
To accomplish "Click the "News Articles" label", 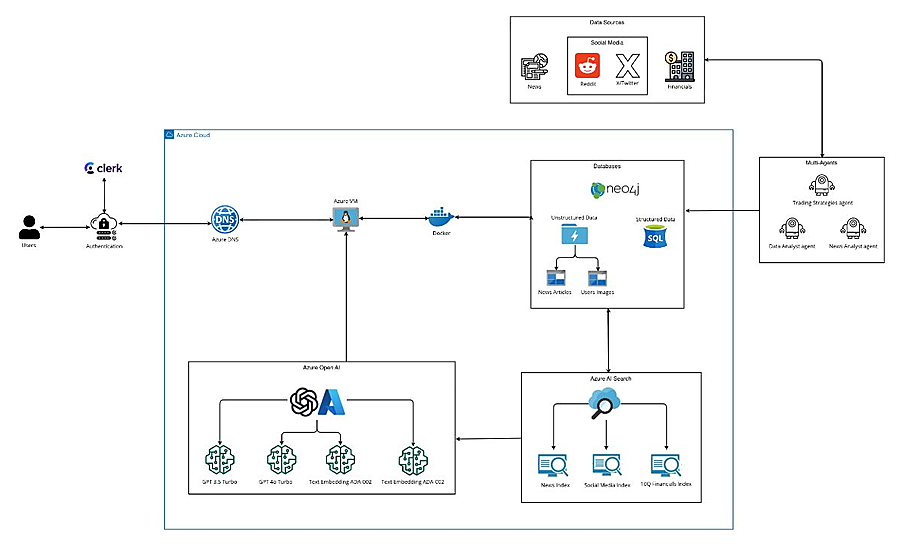I will pyautogui.click(x=555, y=292).
